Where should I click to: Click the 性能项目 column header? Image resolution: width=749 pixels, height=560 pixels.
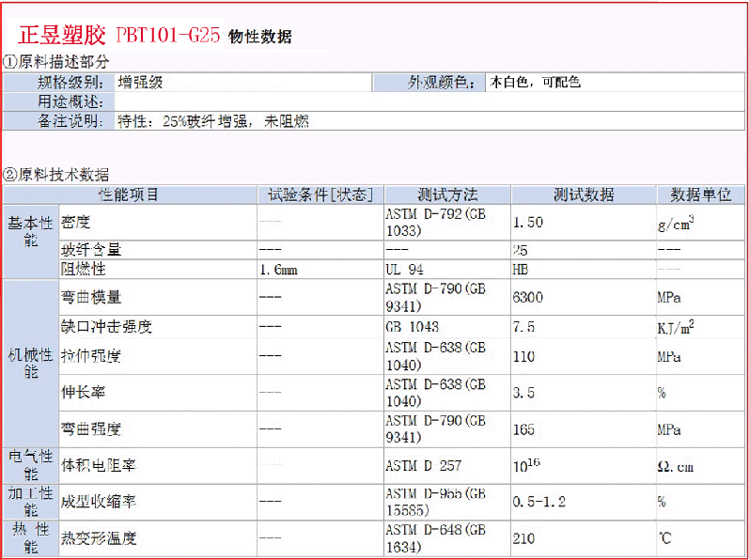coord(130,194)
